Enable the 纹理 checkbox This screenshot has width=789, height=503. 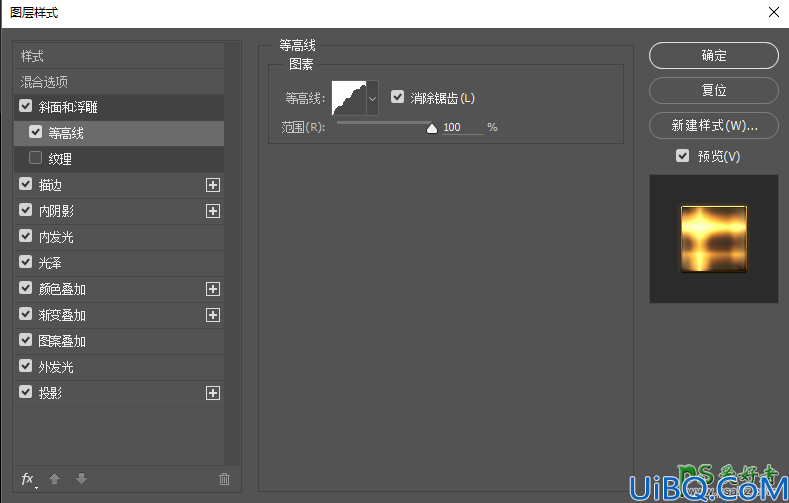pyautogui.click(x=35, y=158)
